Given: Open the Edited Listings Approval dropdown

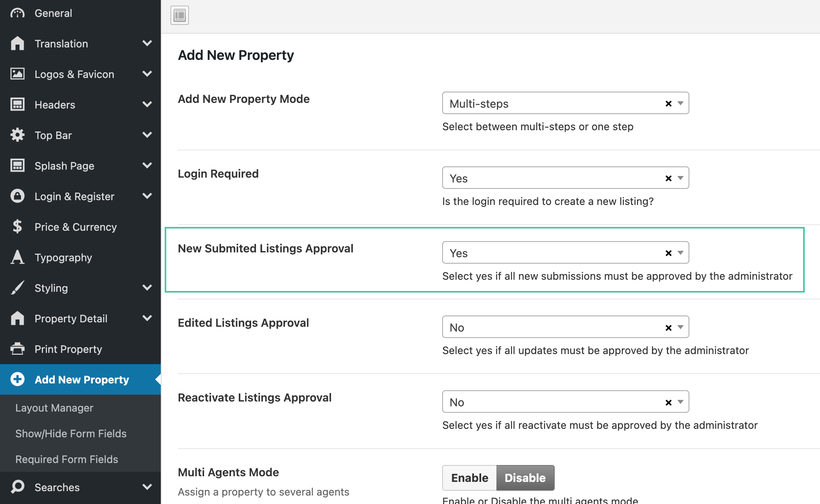Looking at the screenshot, I should [x=680, y=327].
